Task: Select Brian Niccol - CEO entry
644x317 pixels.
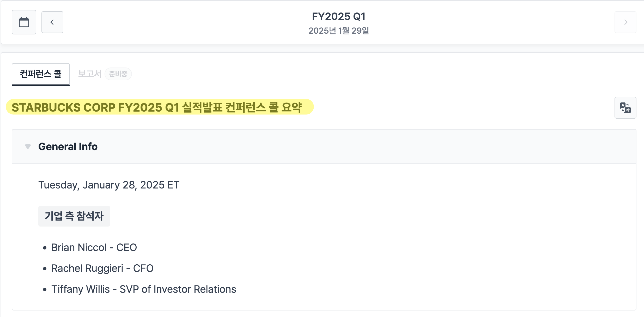Action: point(94,247)
